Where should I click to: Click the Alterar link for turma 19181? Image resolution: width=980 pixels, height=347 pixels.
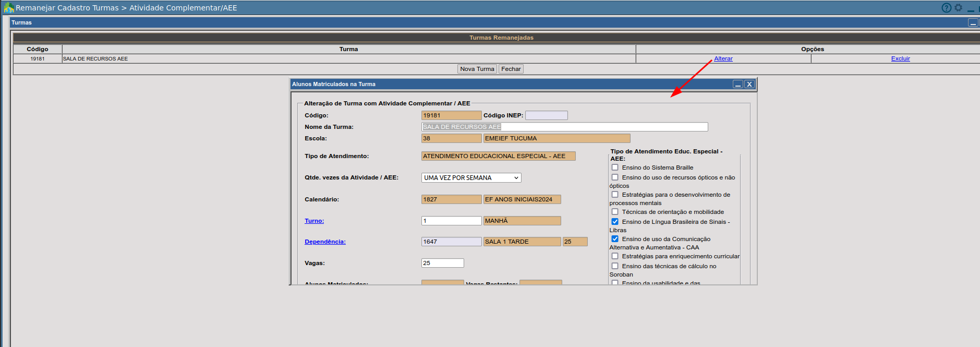[x=723, y=58]
